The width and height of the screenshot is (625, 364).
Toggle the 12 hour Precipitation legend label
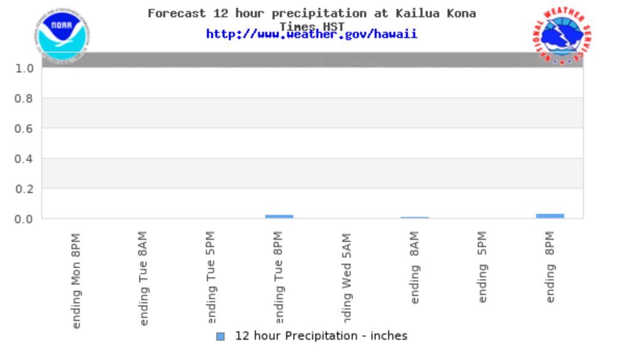321,336
